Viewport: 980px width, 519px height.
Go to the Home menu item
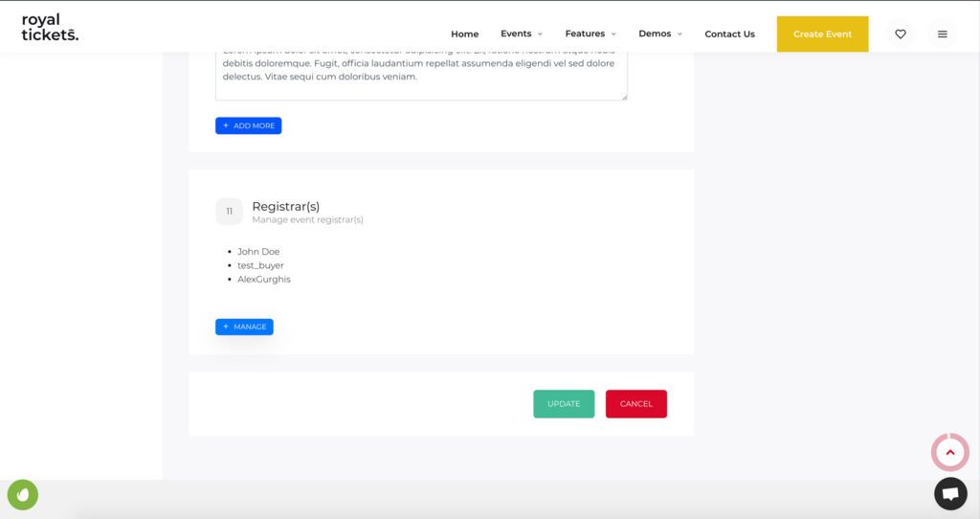click(x=465, y=34)
